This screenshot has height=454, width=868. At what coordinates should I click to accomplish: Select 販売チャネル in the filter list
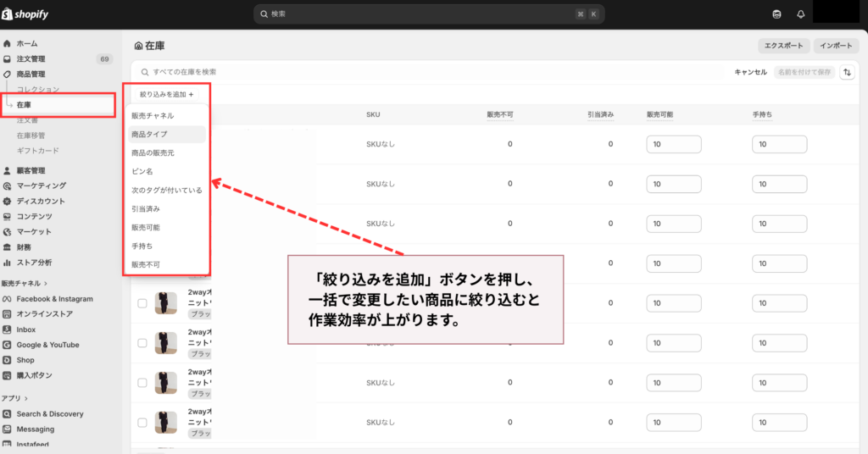pos(153,115)
